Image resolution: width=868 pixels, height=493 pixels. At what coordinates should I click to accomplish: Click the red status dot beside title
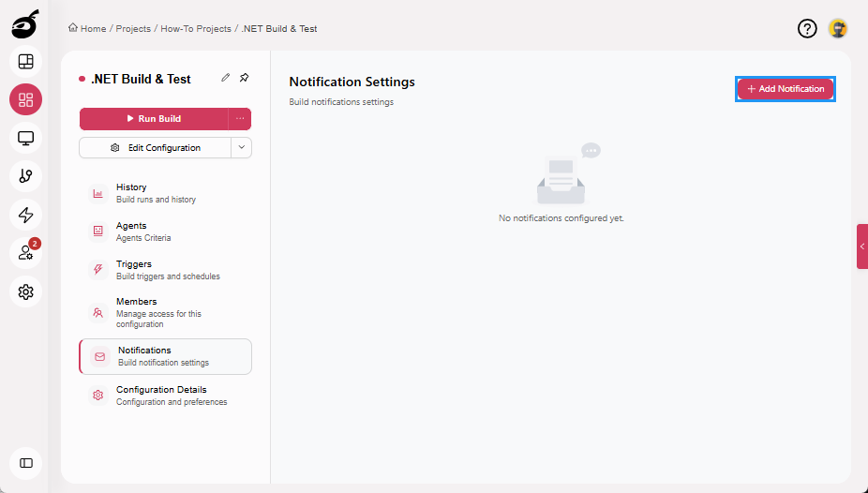pos(82,79)
